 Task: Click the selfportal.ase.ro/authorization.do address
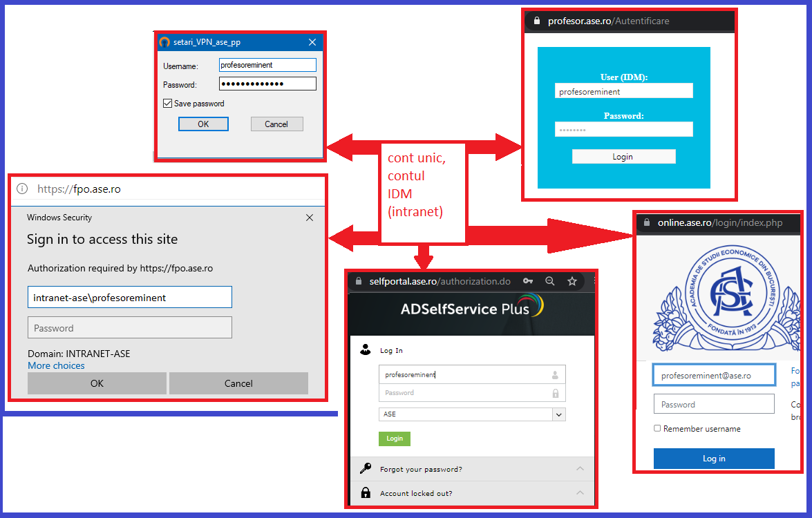440,281
